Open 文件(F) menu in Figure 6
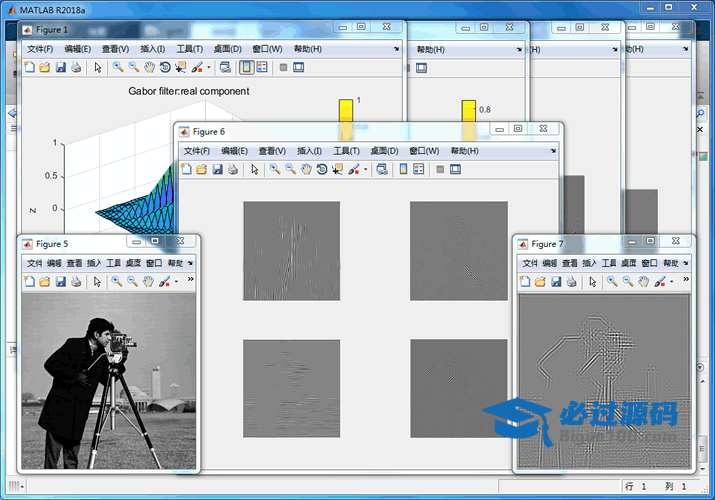 coord(197,151)
